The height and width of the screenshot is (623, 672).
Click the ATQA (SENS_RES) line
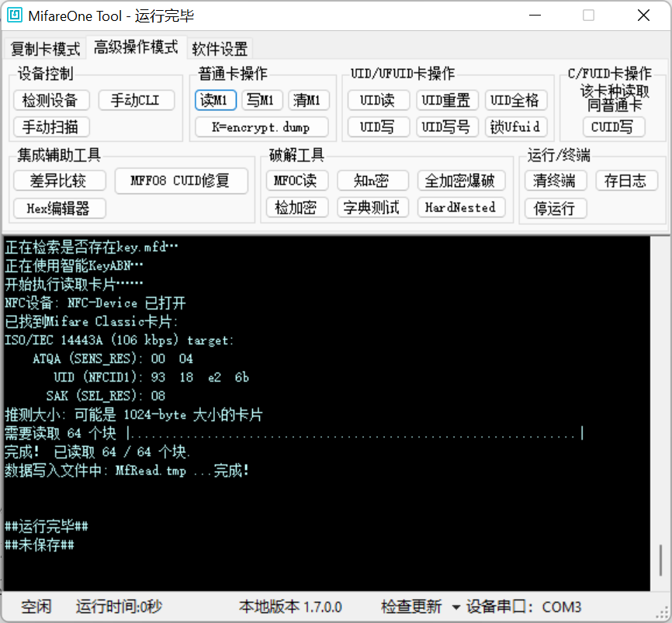point(113,358)
